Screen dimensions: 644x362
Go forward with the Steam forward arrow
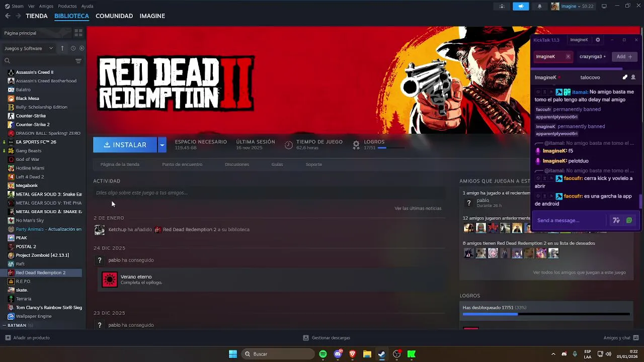point(18,16)
